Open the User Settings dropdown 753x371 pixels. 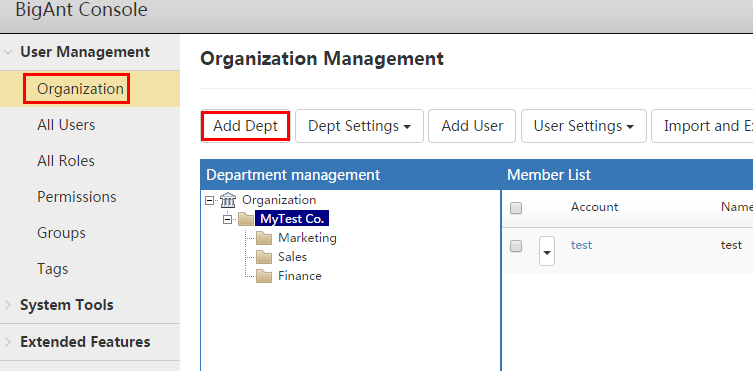pyautogui.click(x=583, y=126)
